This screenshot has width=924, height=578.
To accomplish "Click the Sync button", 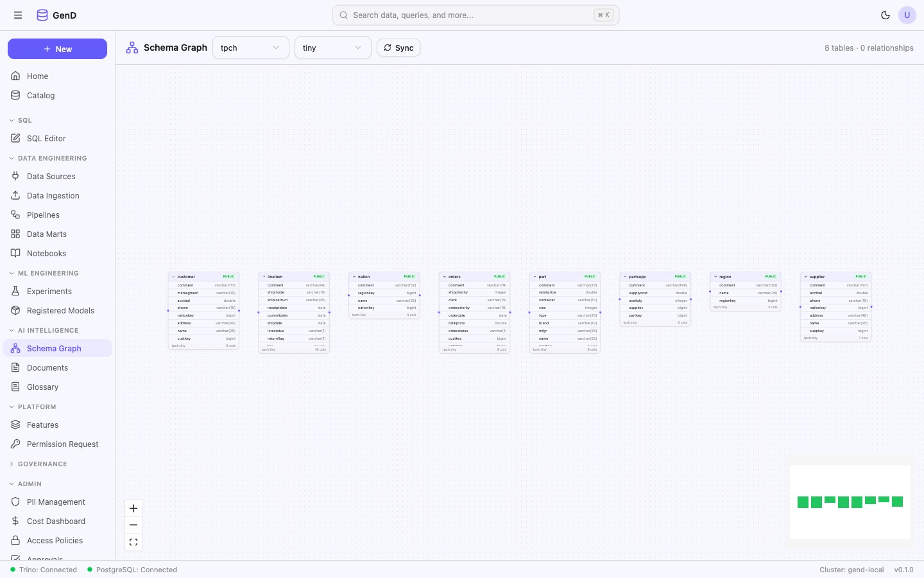I will coord(398,48).
